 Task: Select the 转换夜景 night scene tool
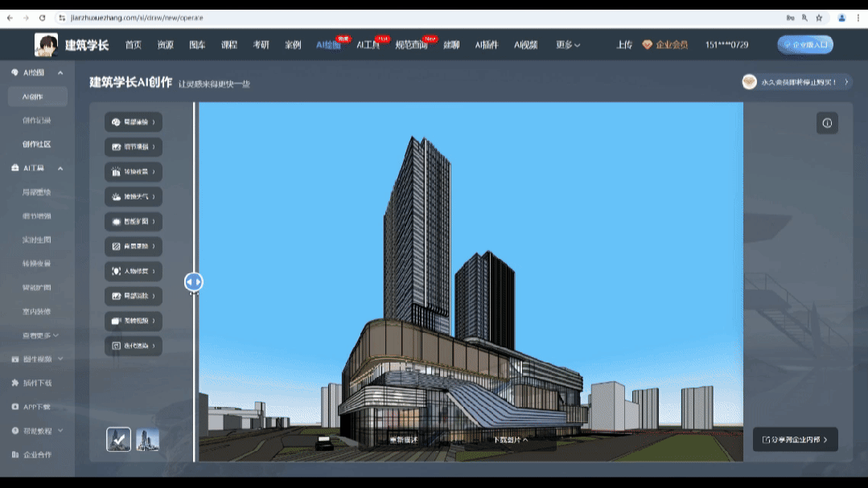tap(134, 172)
